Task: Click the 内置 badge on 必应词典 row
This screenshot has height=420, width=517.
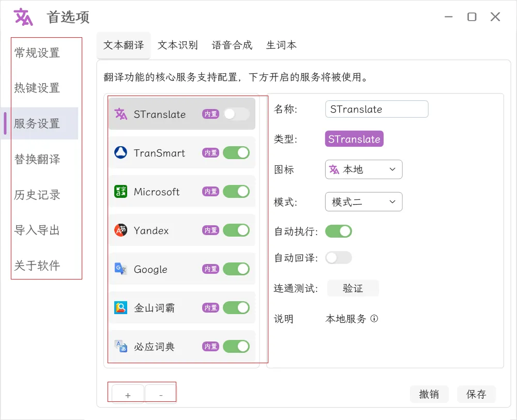Action: pos(211,346)
